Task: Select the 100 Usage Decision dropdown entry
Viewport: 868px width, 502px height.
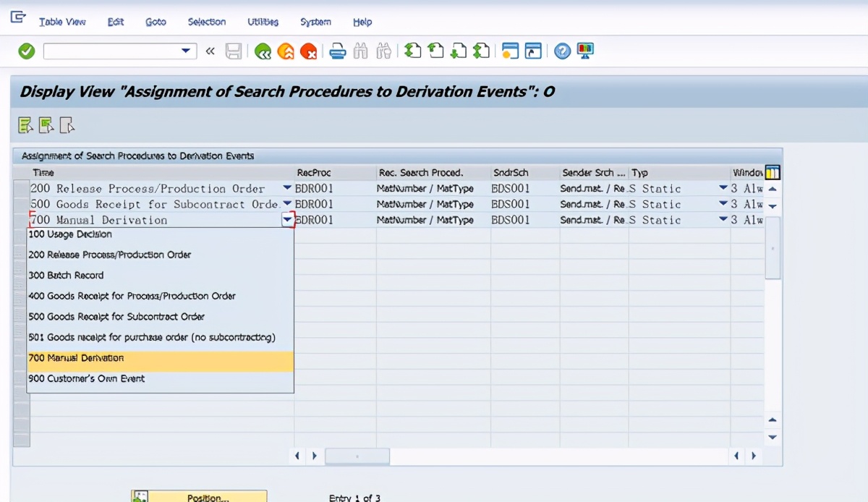Action: click(x=69, y=234)
